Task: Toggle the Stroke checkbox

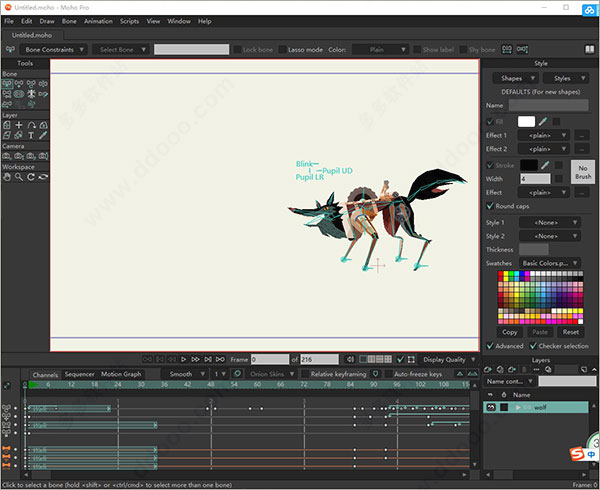Action: (x=490, y=165)
